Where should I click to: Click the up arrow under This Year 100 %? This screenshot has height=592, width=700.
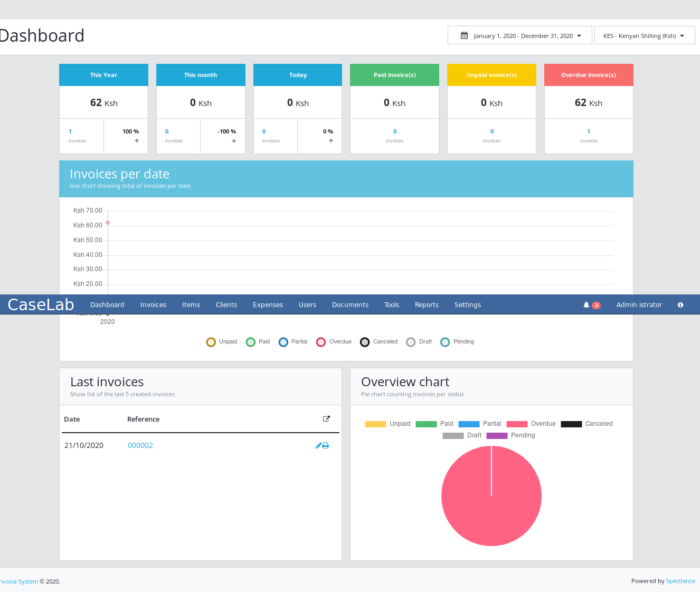coord(137,141)
